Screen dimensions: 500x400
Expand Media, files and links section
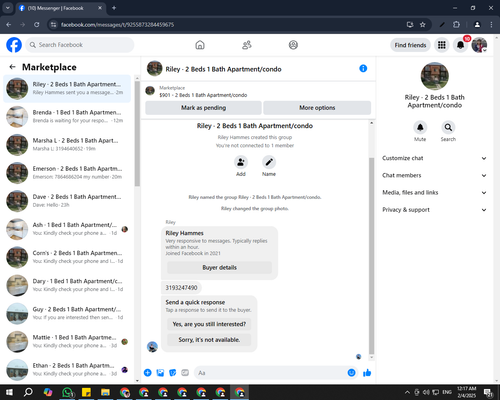pos(434,192)
